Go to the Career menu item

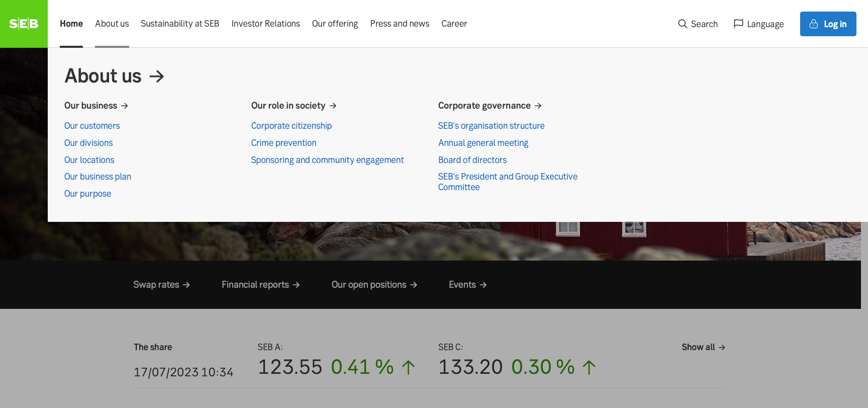click(x=454, y=24)
